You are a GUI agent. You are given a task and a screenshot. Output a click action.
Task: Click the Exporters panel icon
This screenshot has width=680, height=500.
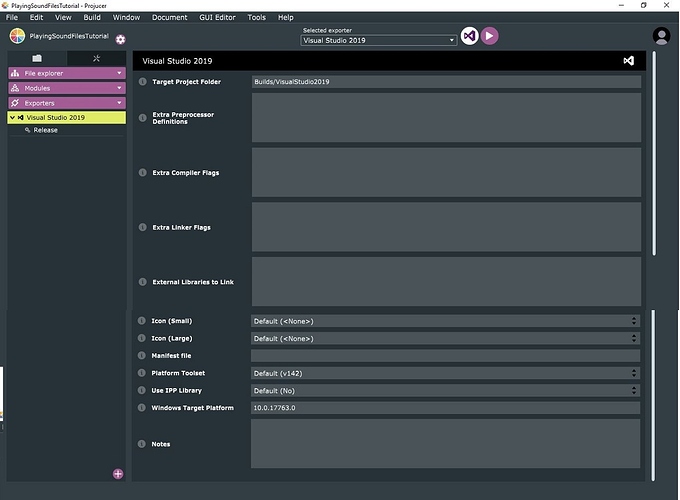(x=15, y=103)
